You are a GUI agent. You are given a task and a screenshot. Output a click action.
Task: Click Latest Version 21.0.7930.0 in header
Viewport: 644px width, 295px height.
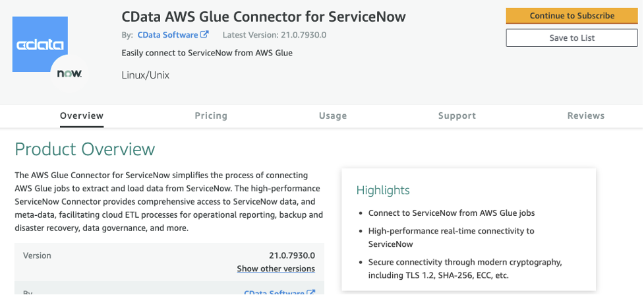point(275,34)
